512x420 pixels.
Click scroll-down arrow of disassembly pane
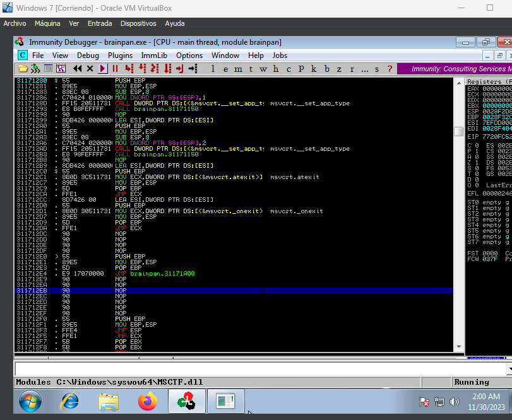click(x=459, y=347)
